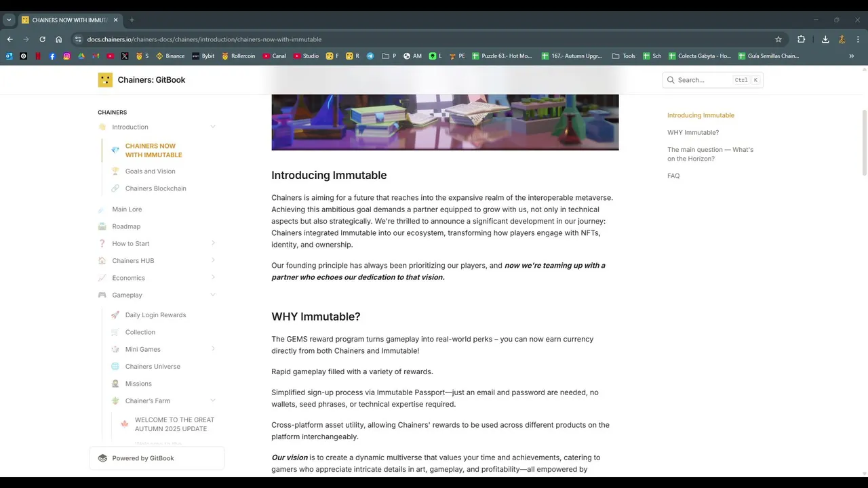Open Chainers Blockchain page

point(155,188)
